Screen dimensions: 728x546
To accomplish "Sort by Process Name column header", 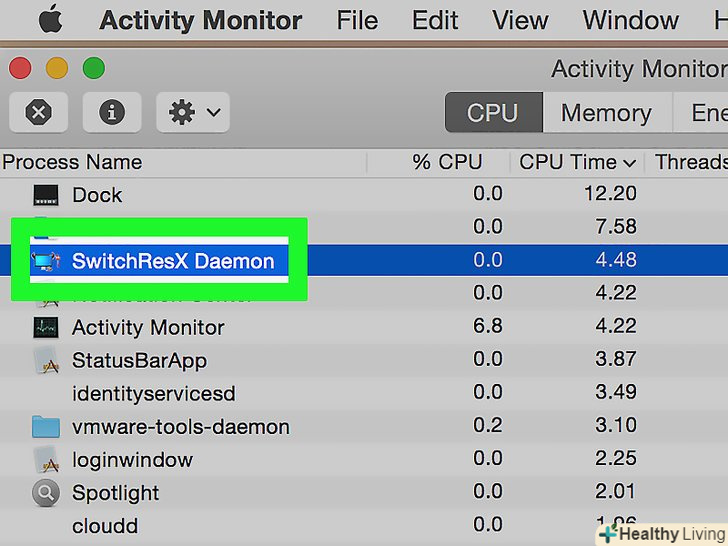I will click(72, 162).
